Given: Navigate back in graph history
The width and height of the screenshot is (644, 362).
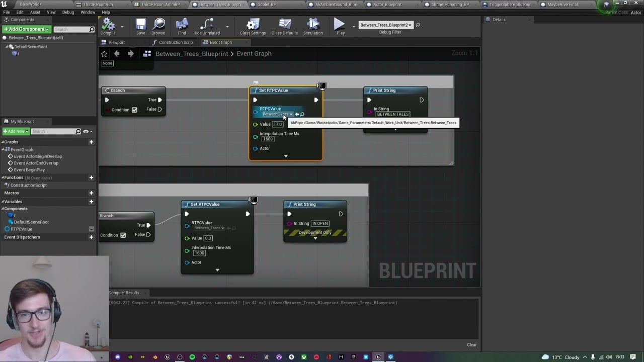Looking at the screenshot, I should click(117, 53).
